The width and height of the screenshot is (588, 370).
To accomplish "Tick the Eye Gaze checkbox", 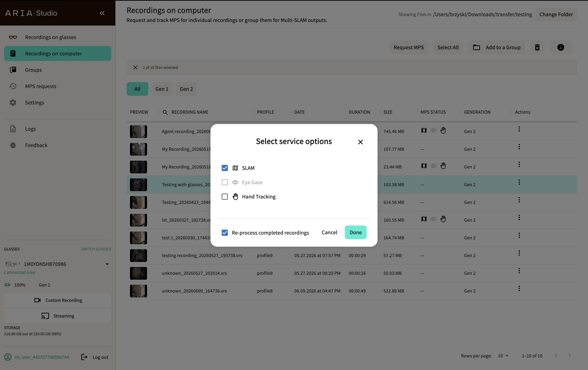I will (x=225, y=182).
